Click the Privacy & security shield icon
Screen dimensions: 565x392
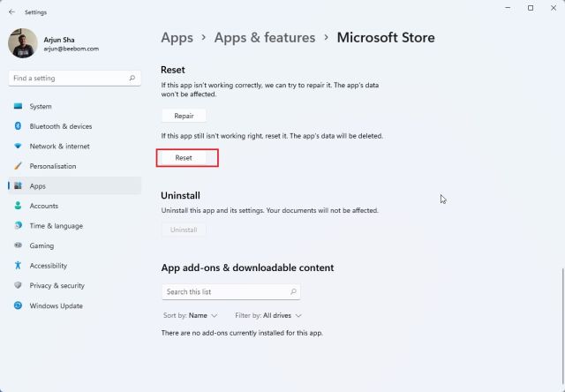(18, 285)
